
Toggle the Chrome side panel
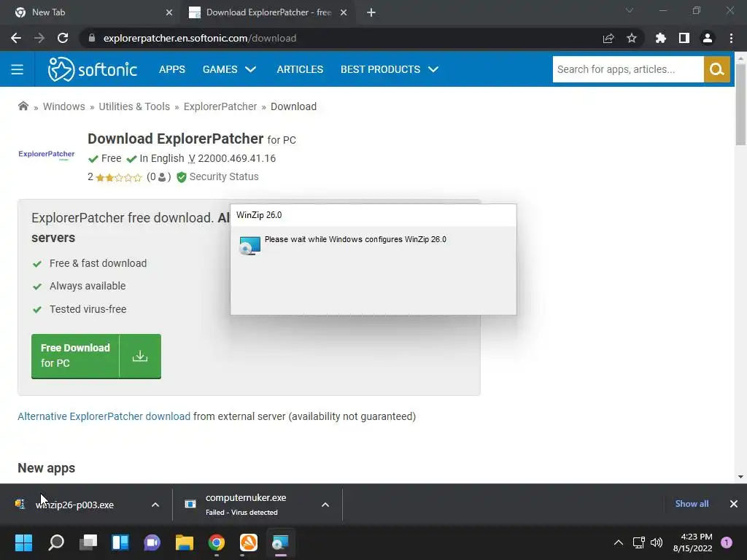point(684,38)
